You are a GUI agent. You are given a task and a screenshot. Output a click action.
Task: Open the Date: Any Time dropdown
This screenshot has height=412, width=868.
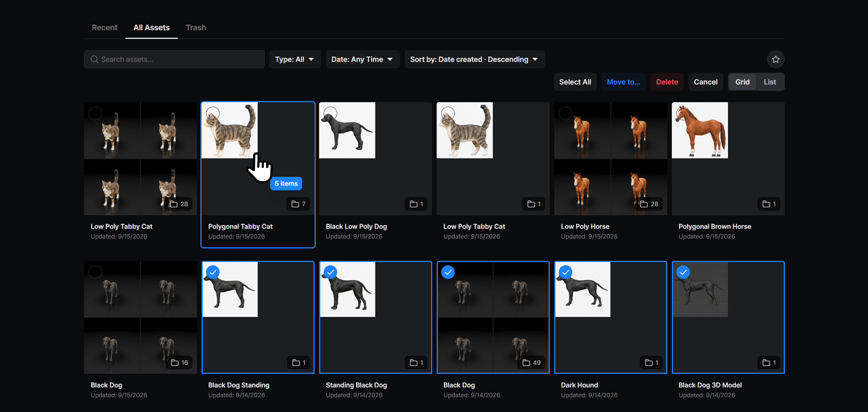[363, 59]
